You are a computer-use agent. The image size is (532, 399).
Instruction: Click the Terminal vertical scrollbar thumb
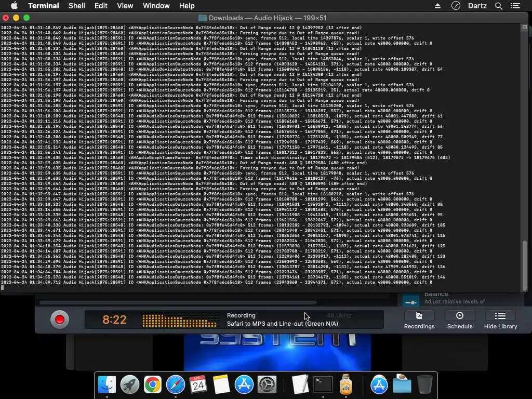point(525,265)
